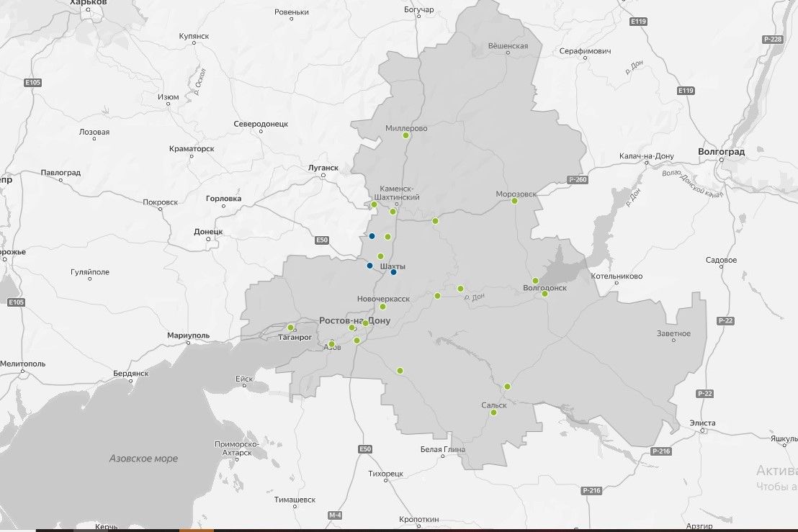Open the green marker below Новочеркасск label
The height and width of the screenshot is (532, 798).
point(382,307)
